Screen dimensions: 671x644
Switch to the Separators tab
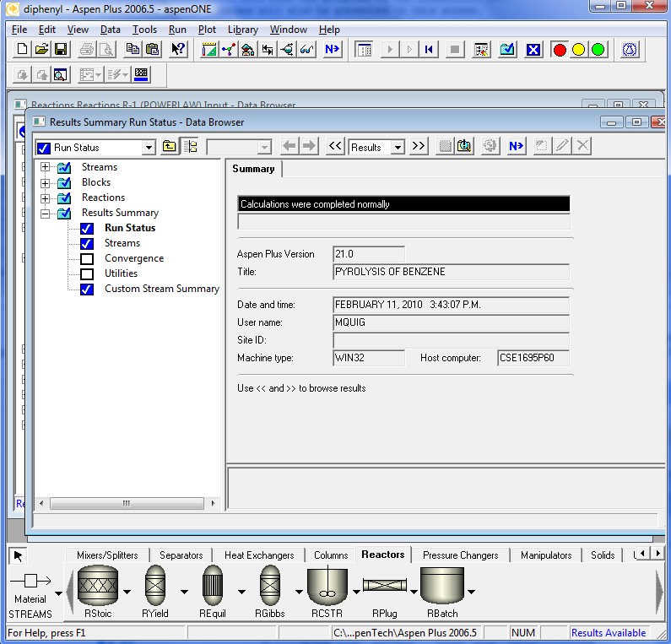coord(181,555)
